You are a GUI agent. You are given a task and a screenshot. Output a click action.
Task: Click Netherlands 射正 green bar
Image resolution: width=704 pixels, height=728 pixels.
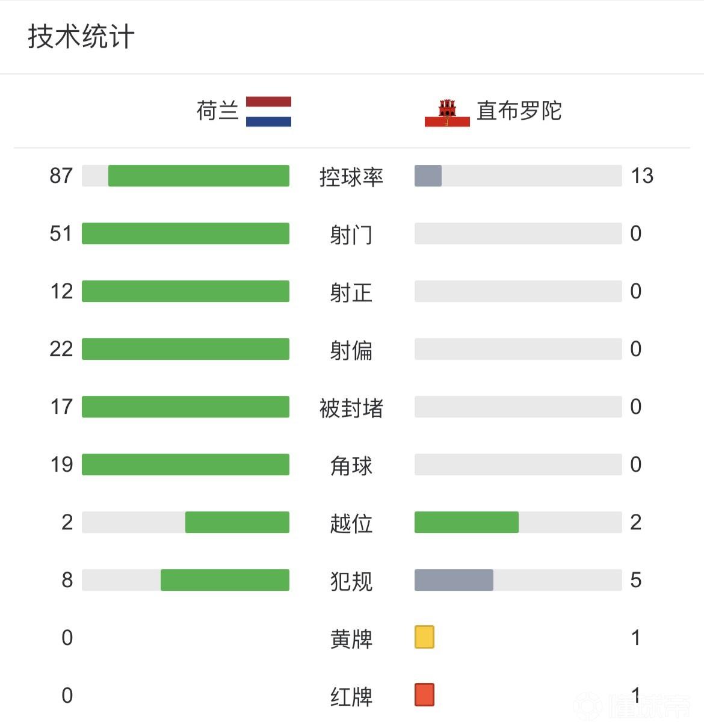(x=185, y=291)
